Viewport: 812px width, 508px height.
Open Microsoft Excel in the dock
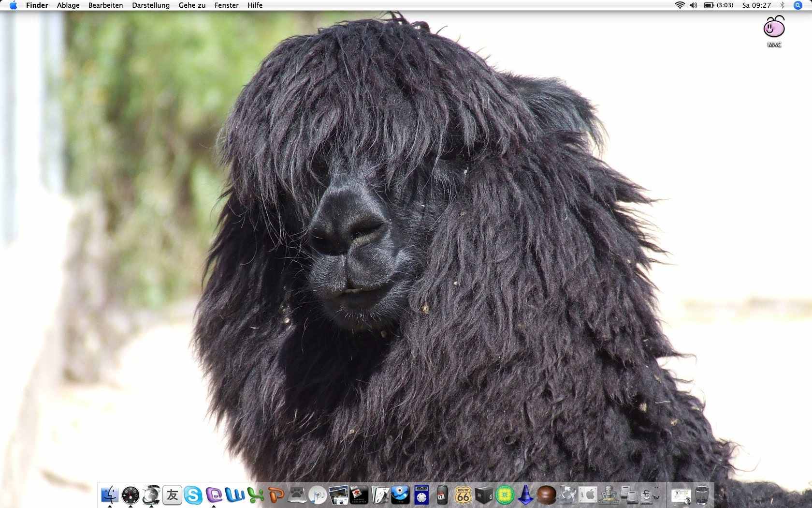(255, 495)
